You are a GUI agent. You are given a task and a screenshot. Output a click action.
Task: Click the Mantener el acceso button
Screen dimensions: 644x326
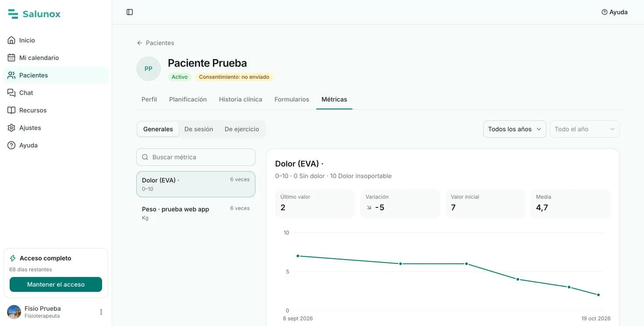[x=56, y=284]
